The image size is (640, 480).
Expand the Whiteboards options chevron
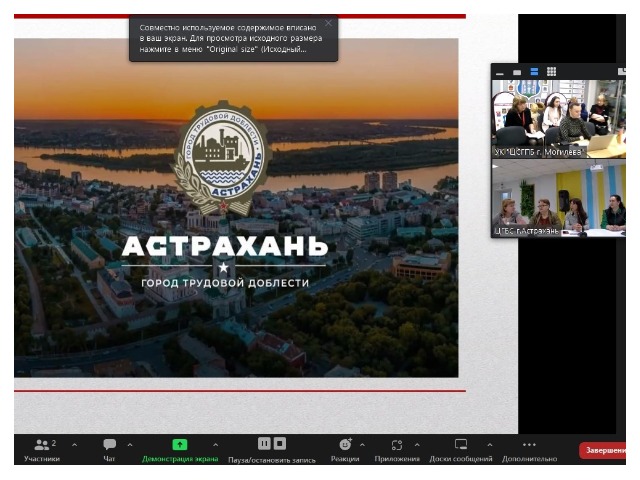click(x=490, y=445)
